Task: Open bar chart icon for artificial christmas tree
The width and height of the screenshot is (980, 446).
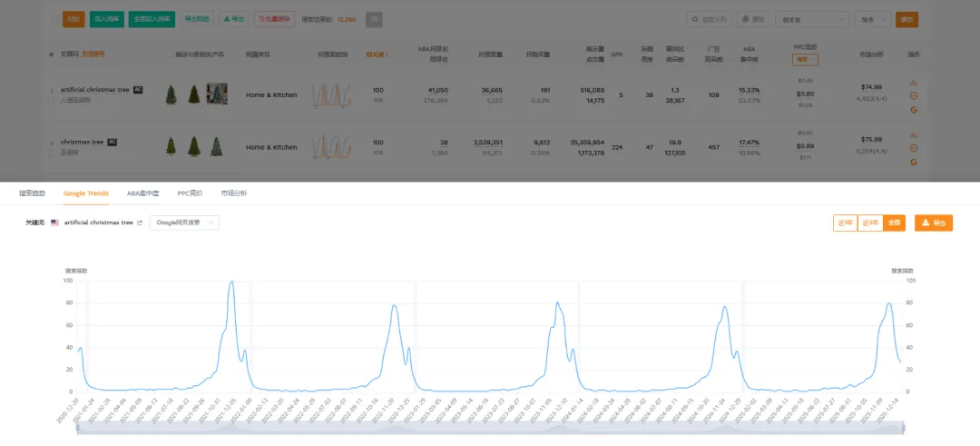Action: (913, 83)
